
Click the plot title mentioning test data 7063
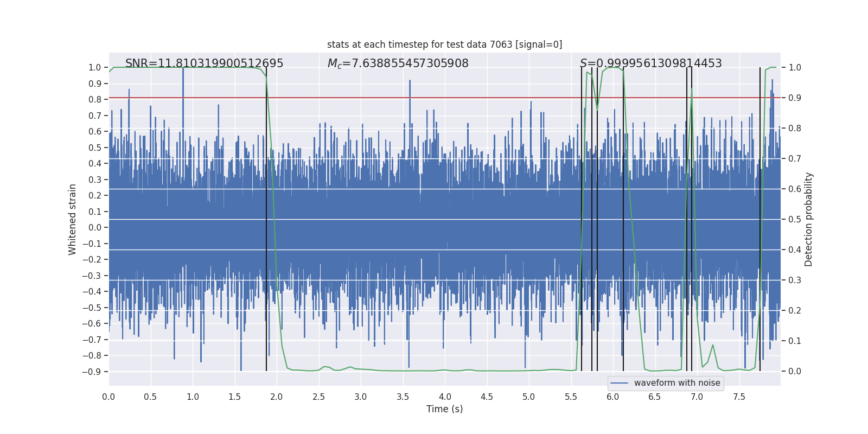pos(444,44)
